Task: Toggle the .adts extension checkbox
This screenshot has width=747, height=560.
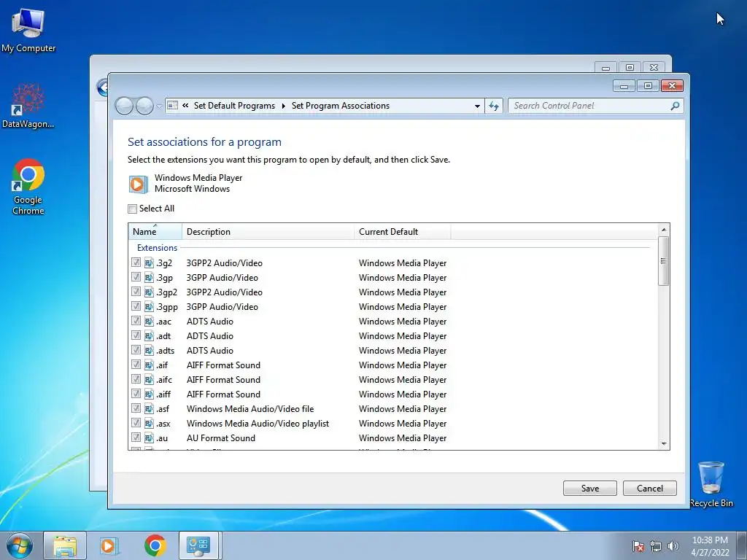Action: [136, 350]
